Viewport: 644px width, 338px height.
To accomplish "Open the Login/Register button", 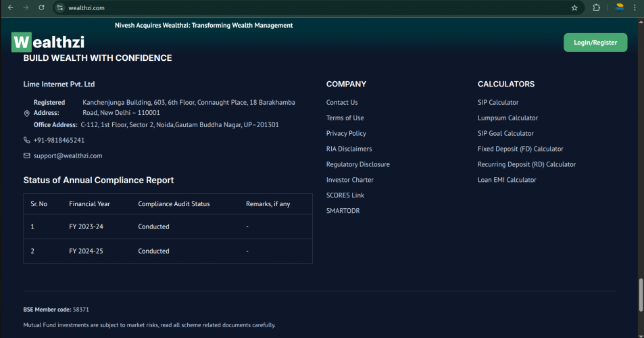I will pos(595,43).
